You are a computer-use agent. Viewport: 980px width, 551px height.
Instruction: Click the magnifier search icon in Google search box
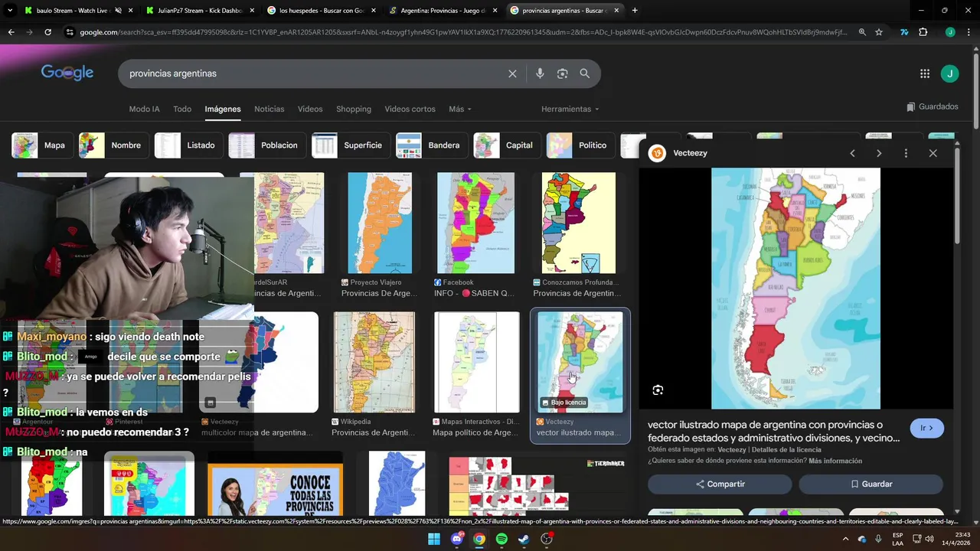click(585, 73)
